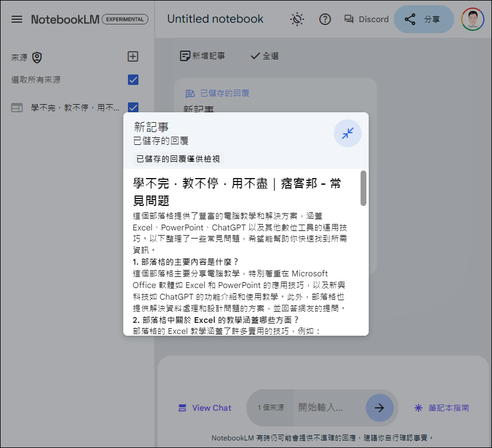Click the source document icon in sidebar
Viewport: 492px width, 448px height.
17,108
